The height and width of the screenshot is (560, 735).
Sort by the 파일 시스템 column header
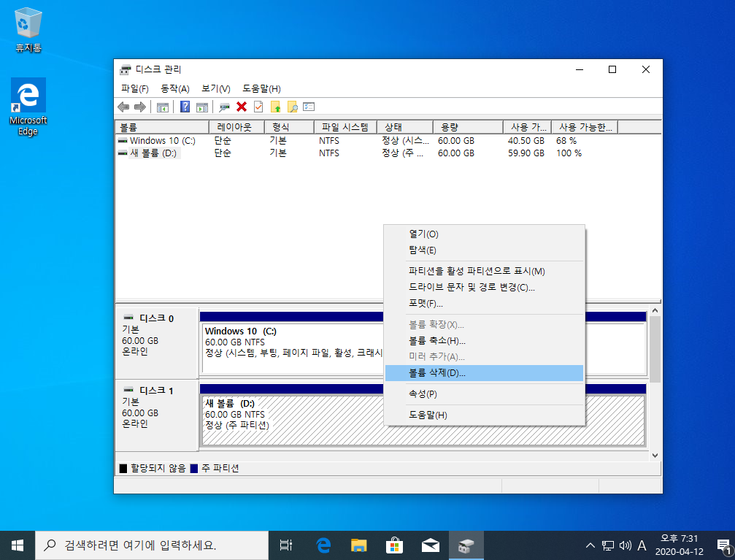point(345,127)
